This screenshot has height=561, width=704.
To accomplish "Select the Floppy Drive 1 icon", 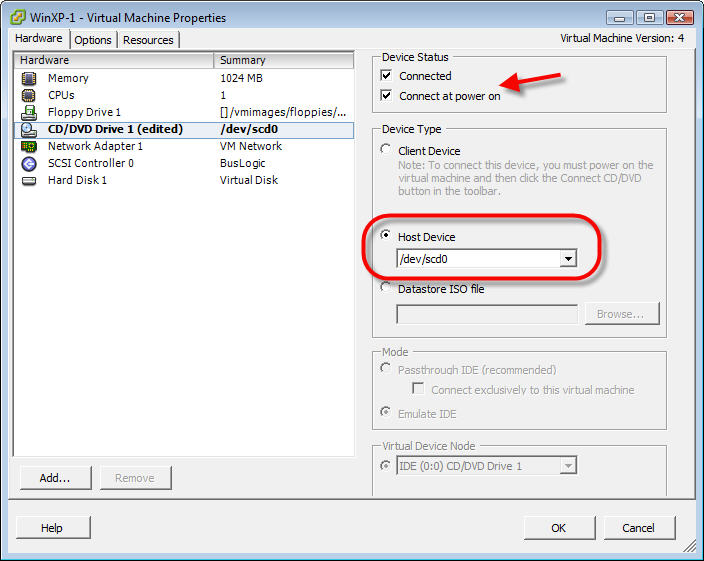I will [x=29, y=112].
